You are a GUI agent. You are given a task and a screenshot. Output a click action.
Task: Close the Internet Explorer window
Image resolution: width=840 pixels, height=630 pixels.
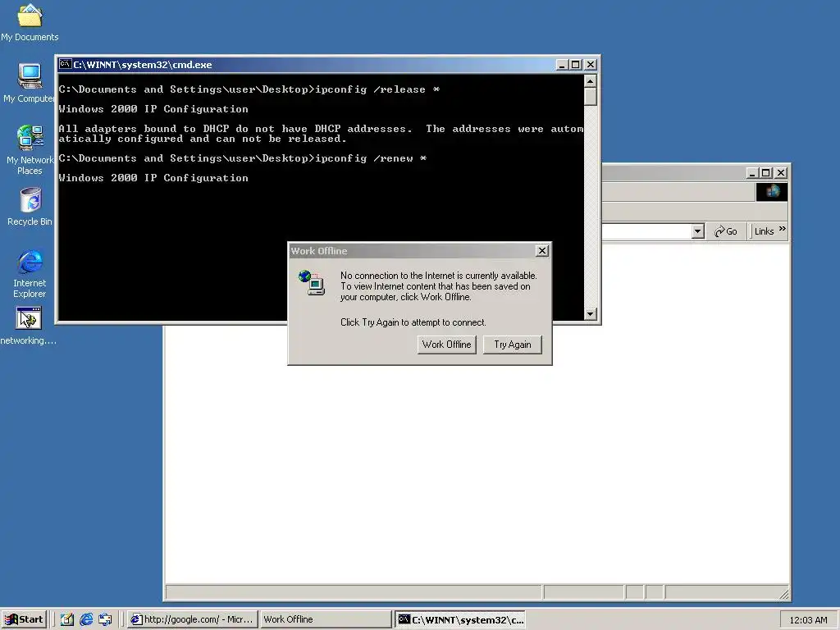(x=781, y=173)
